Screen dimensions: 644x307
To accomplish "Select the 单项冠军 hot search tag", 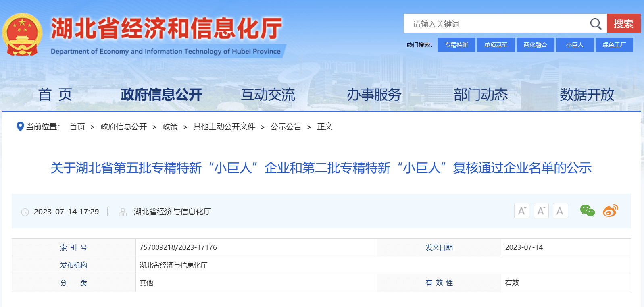I will tap(496, 45).
